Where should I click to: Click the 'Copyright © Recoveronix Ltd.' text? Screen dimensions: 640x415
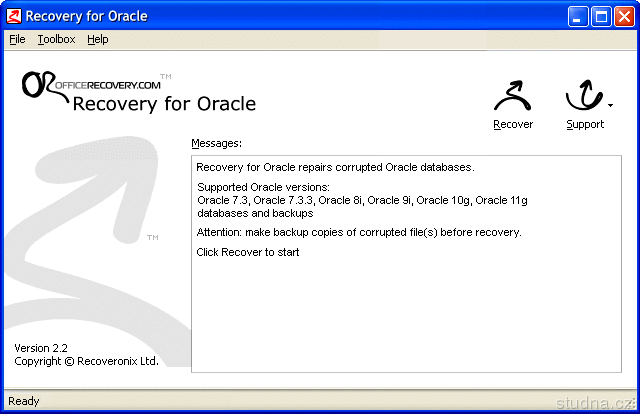click(x=86, y=361)
